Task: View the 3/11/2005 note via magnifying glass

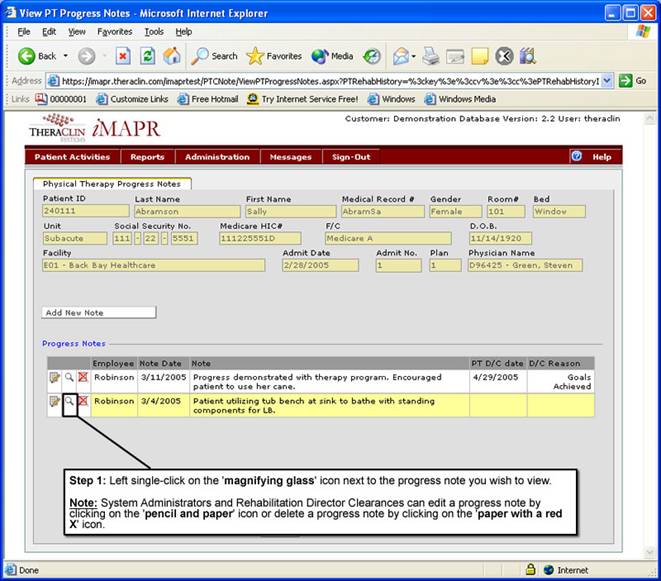Action: 69,378
